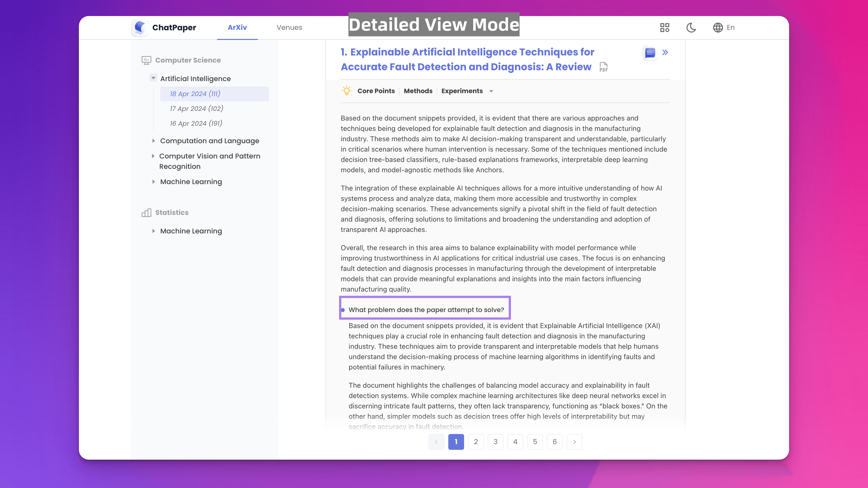Open the grid view layout icon
Image resolution: width=868 pixels, height=488 pixels.
[665, 28]
